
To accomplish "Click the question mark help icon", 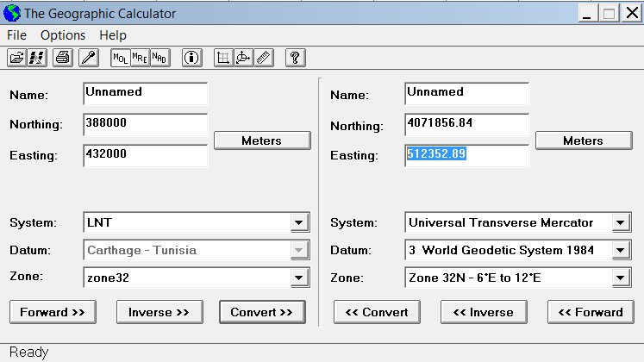I will (296, 58).
